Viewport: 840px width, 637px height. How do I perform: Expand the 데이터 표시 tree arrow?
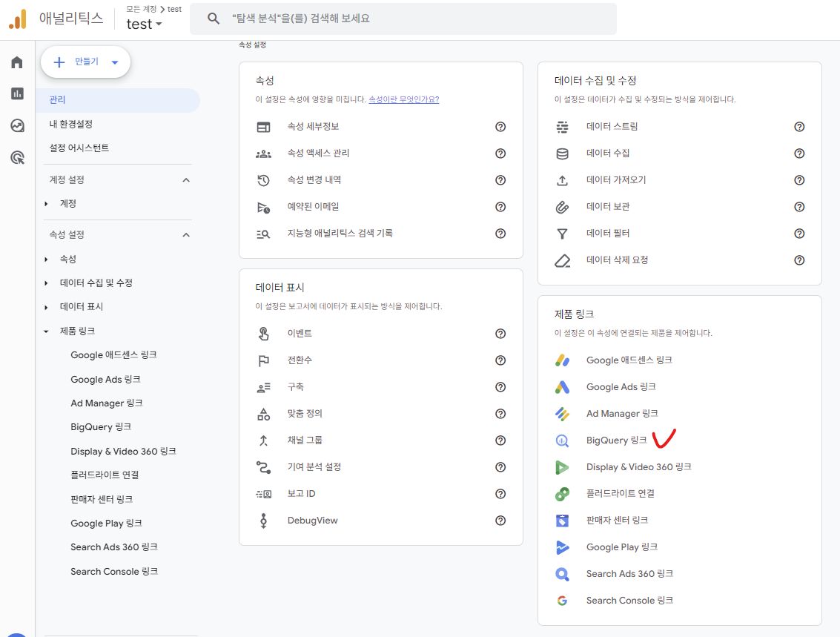pos(47,308)
